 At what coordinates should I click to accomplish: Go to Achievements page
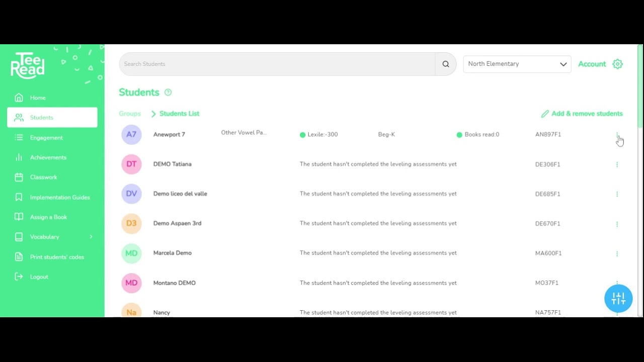pyautogui.click(x=48, y=157)
